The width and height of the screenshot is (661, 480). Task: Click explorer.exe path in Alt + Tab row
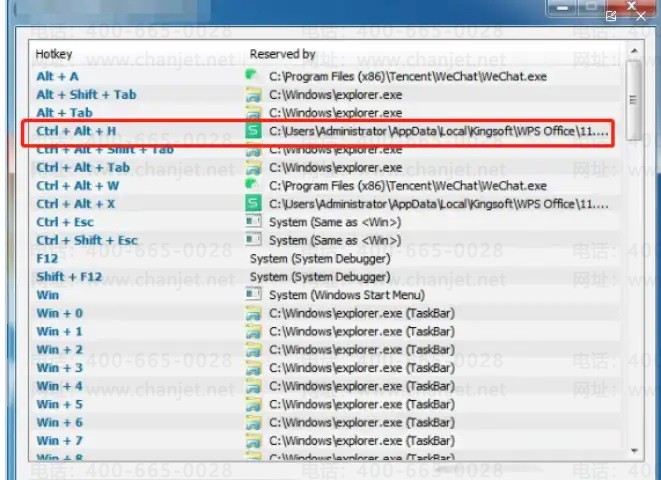pos(336,113)
